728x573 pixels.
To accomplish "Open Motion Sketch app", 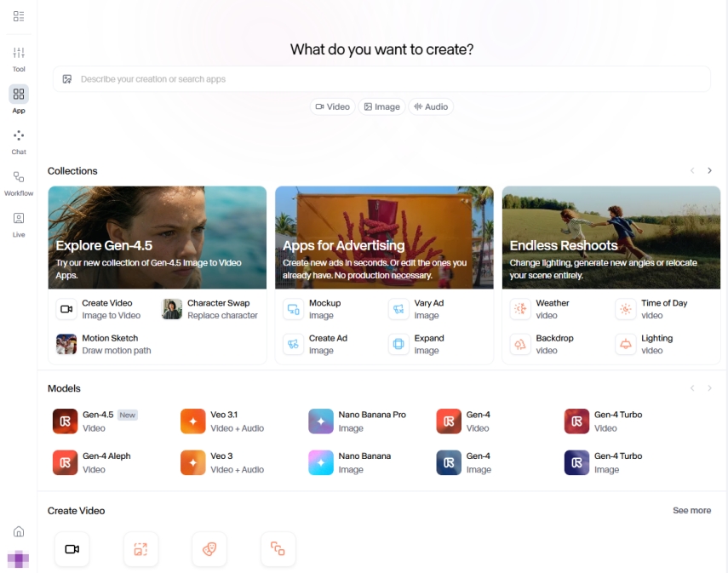I will 105,344.
